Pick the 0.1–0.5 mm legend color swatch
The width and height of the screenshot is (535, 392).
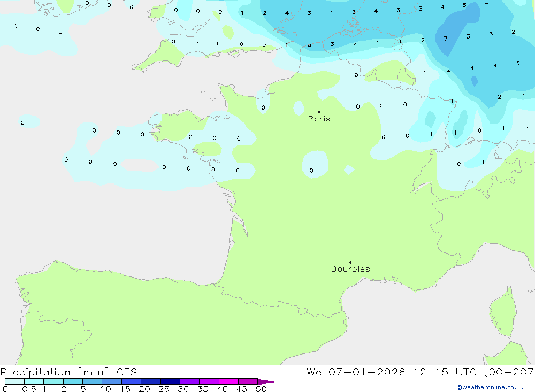click(x=14, y=381)
